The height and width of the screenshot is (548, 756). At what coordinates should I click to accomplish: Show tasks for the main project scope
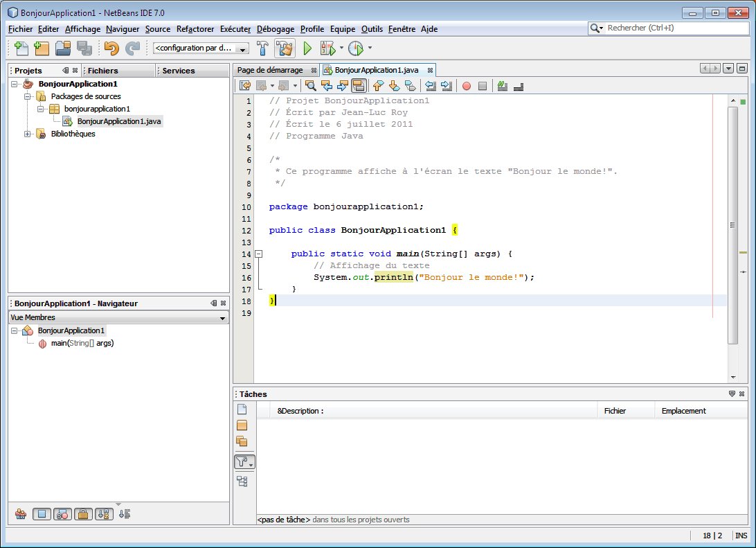[x=242, y=425]
